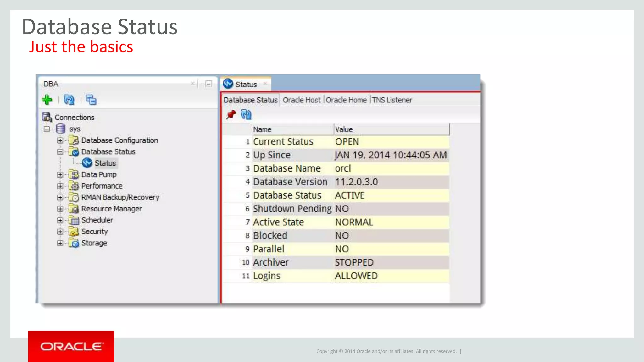
Task: Minimize the DBA panel
Action: (x=209, y=84)
